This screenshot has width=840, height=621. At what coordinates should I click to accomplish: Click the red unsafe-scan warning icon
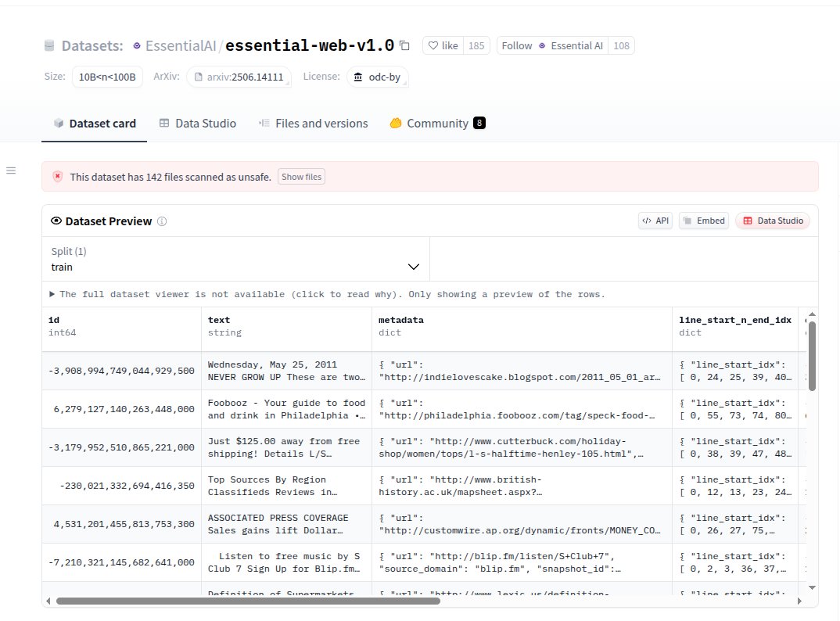(58, 177)
